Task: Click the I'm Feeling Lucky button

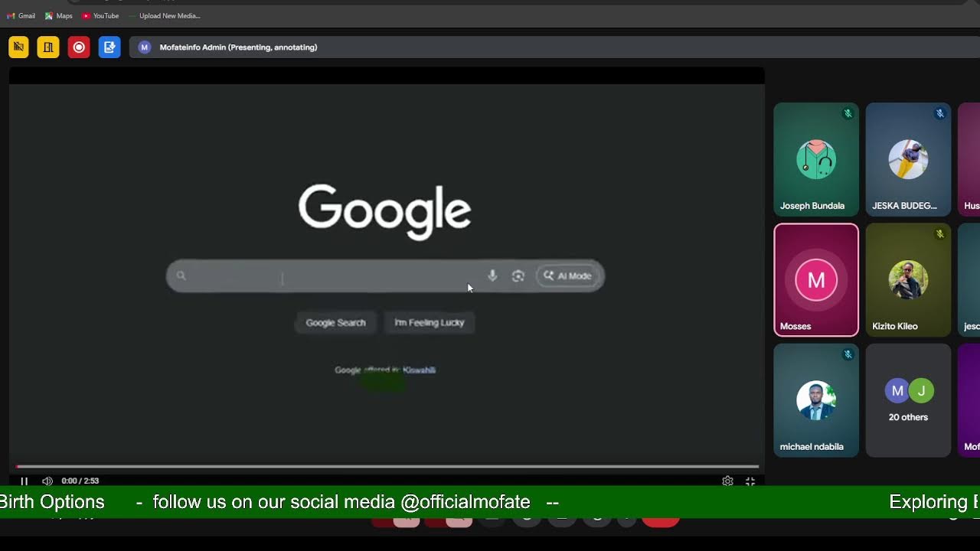Action: [430, 322]
